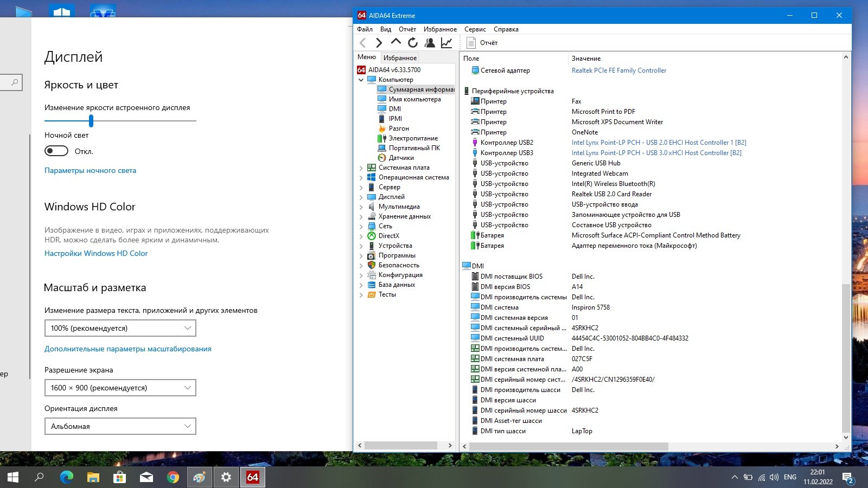Screen dimensions: 868x488
Task: Expand the Хранение данных tree node
Action: click(361, 217)
